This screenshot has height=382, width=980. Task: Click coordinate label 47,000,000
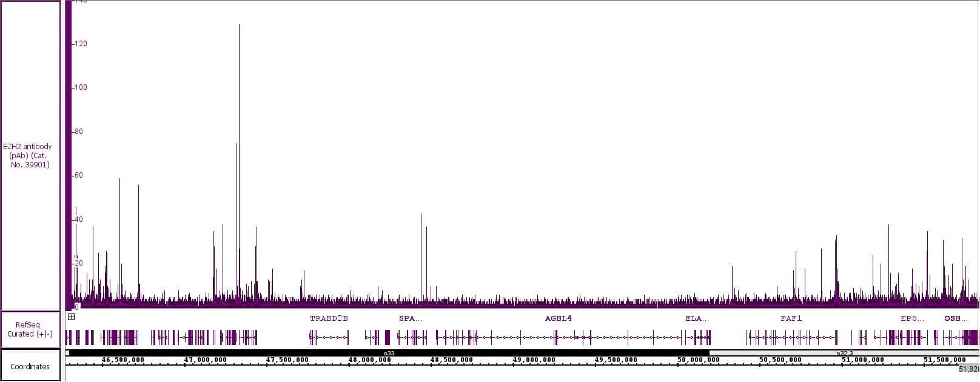point(205,360)
